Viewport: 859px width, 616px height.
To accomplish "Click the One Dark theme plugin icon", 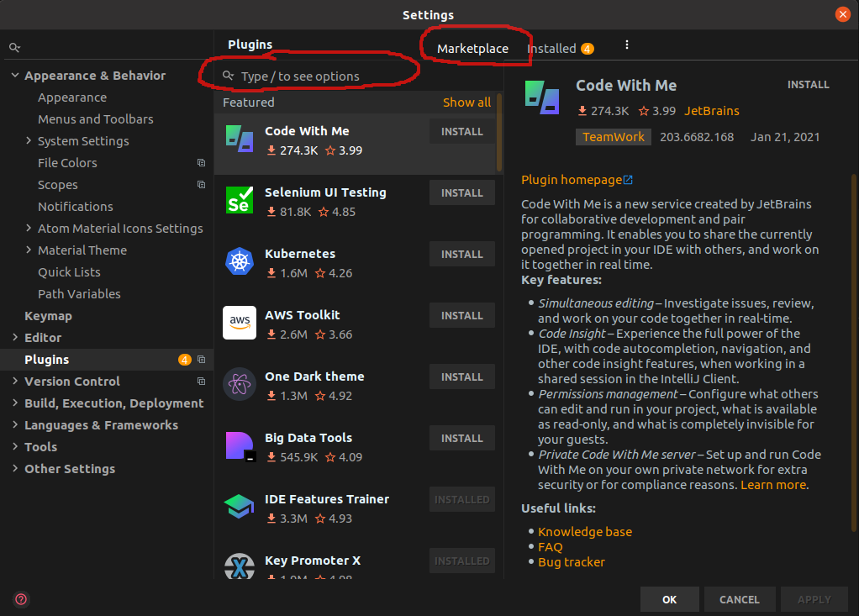I will coord(240,384).
